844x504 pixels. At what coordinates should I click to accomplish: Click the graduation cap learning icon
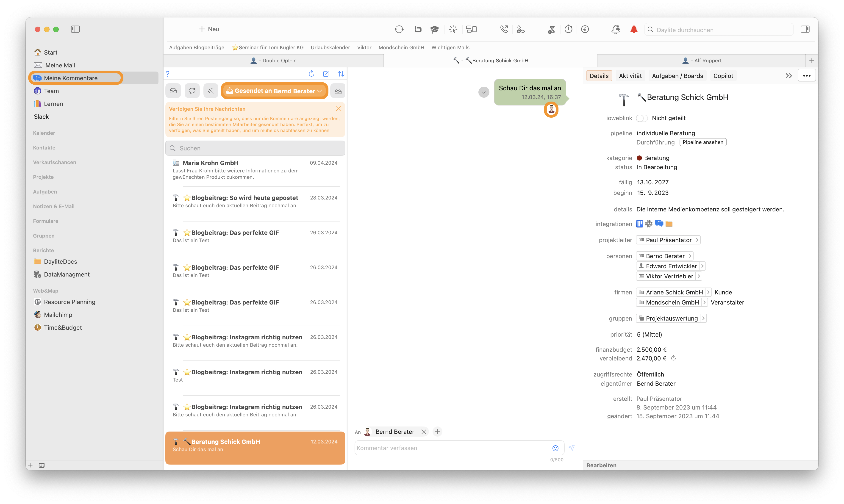[x=434, y=30]
